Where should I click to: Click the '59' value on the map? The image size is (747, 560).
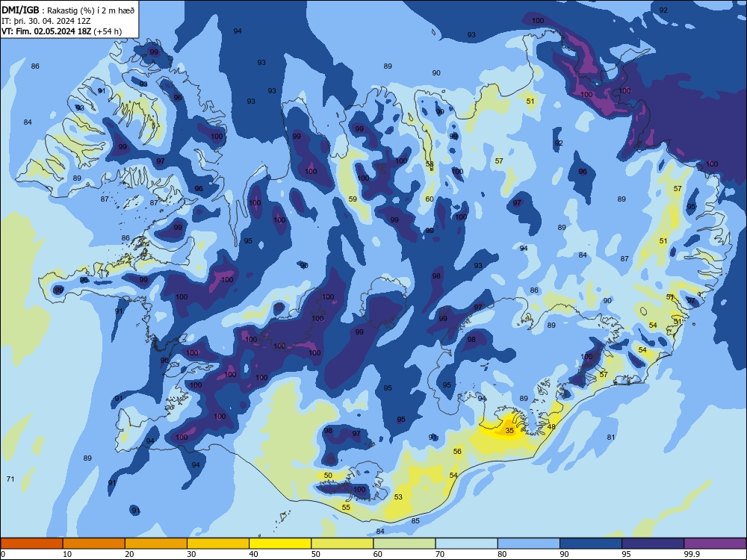353,199
